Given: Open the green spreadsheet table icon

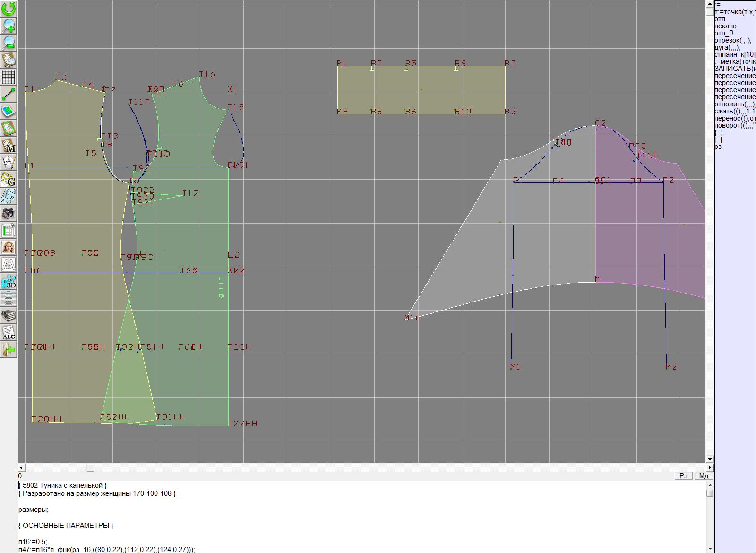Looking at the screenshot, I should [9, 230].
